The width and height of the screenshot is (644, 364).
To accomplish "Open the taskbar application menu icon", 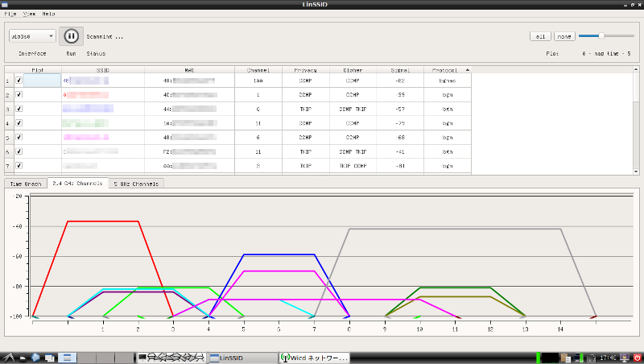I will coord(9,358).
